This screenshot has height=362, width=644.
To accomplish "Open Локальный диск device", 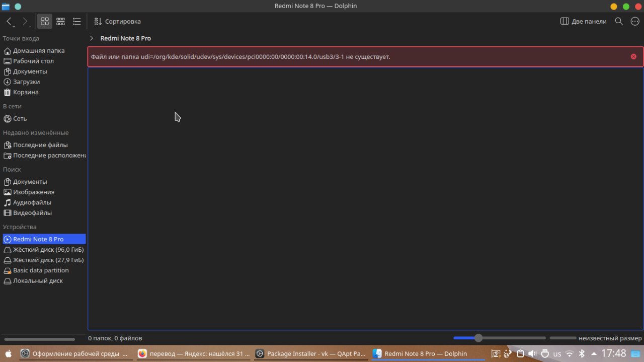I will point(43,281).
